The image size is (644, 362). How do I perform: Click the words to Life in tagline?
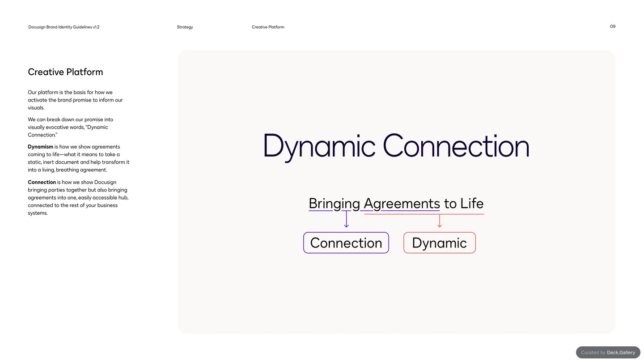[x=464, y=204]
